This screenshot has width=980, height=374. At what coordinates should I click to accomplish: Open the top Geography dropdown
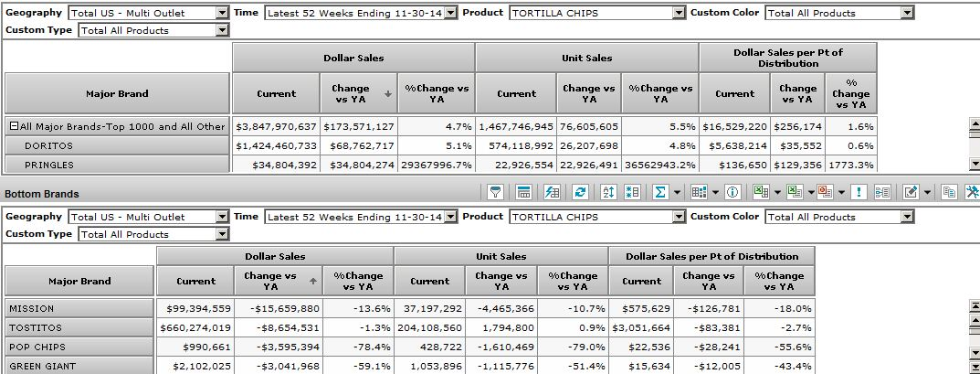point(224,14)
